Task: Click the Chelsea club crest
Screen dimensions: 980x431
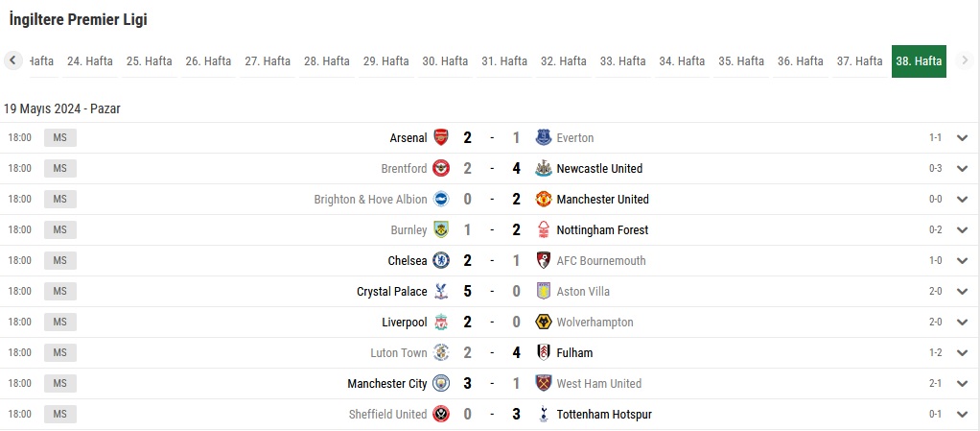Action: (441, 260)
